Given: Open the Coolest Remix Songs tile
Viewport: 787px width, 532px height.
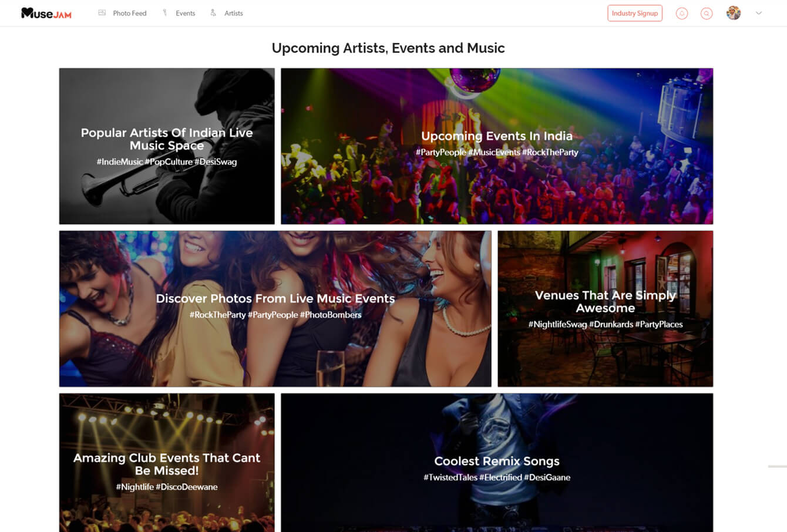Looking at the screenshot, I should pyautogui.click(x=497, y=463).
